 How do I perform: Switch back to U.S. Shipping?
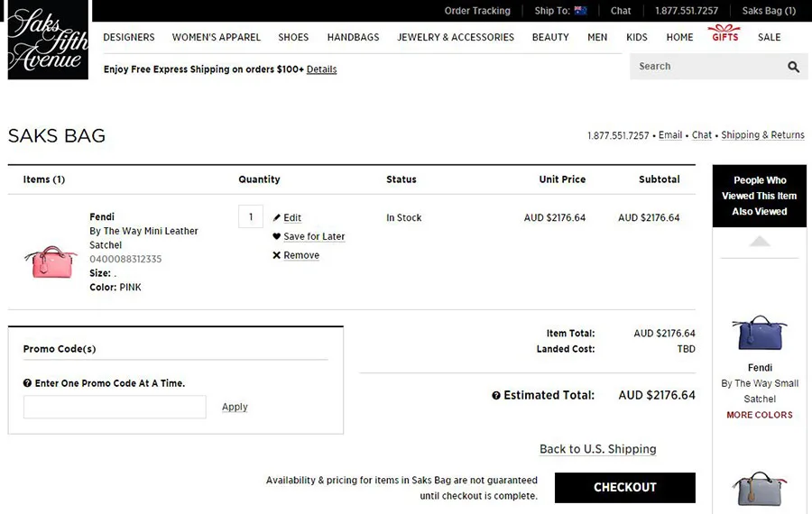click(597, 449)
